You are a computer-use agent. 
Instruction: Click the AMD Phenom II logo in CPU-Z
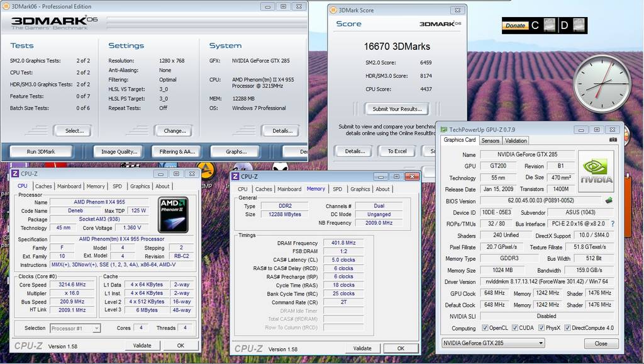pyautogui.click(x=174, y=215)
